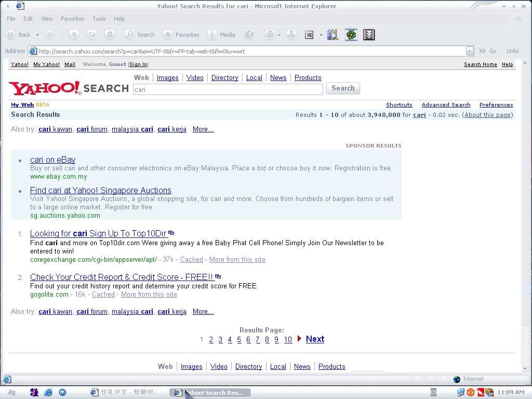This screenshot has width=532, height=399.
Task: Click the Forward arrow toolbar button
Action: coord(49,35)
